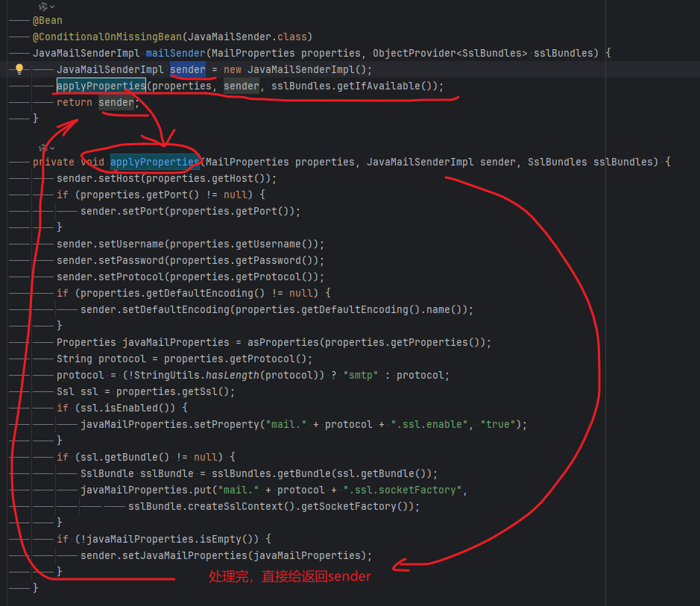700x606 pixels.
Task: Click sender.setDefaultEncoding call
Action: tap(277, 309)
